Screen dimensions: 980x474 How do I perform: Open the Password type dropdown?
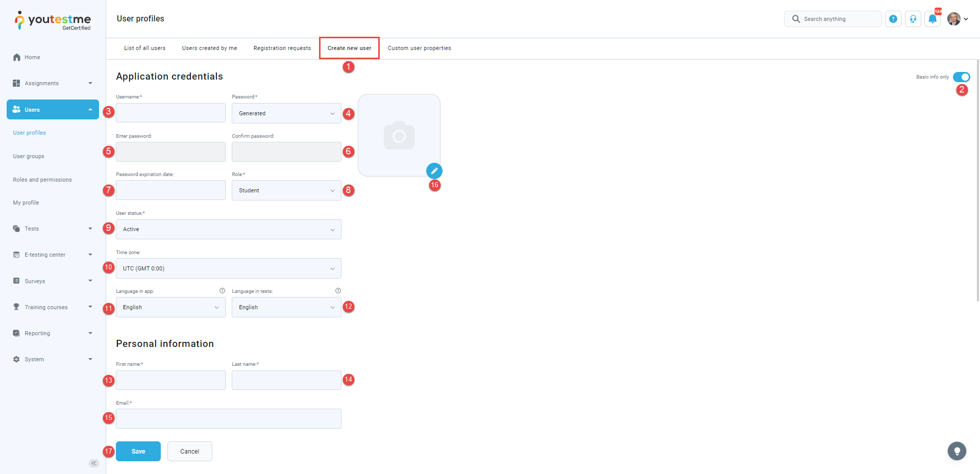[286, 113]
